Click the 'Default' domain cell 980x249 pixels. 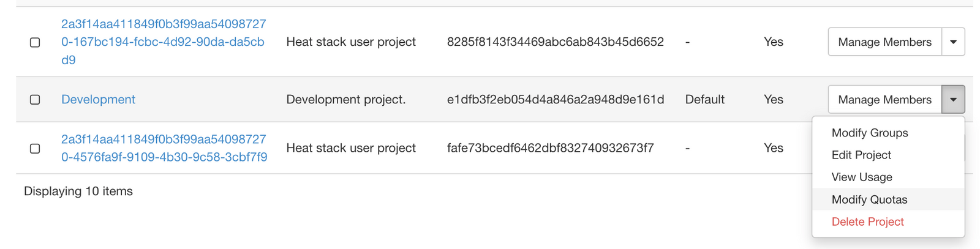(704, 99)
